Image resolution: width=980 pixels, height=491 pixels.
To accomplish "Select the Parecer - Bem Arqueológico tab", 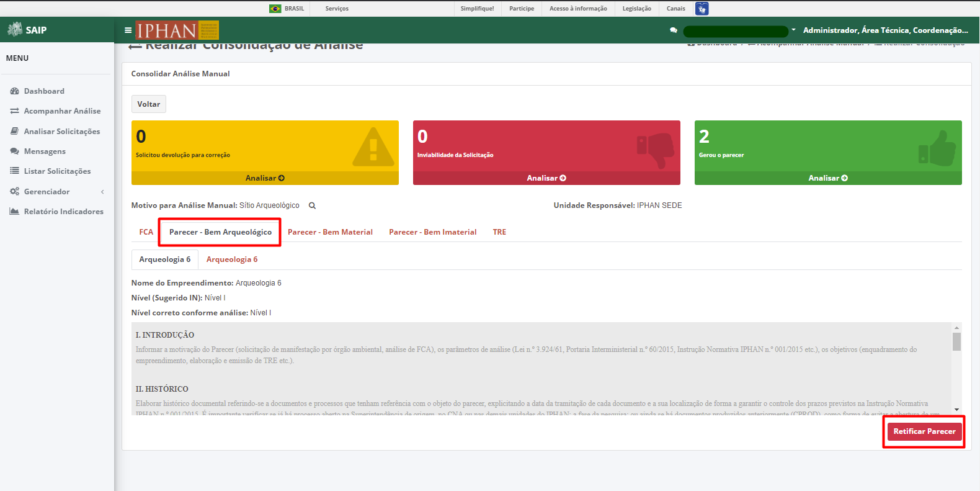I will point(220,232).
